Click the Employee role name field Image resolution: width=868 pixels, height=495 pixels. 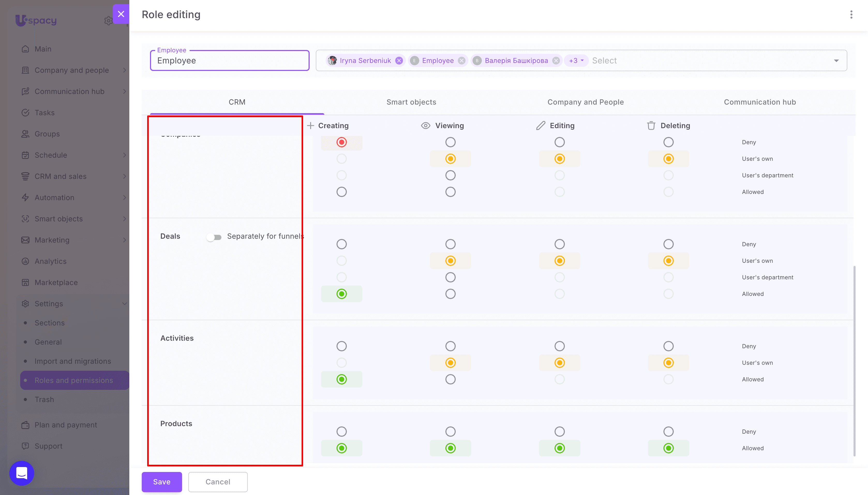pos(230,61)
